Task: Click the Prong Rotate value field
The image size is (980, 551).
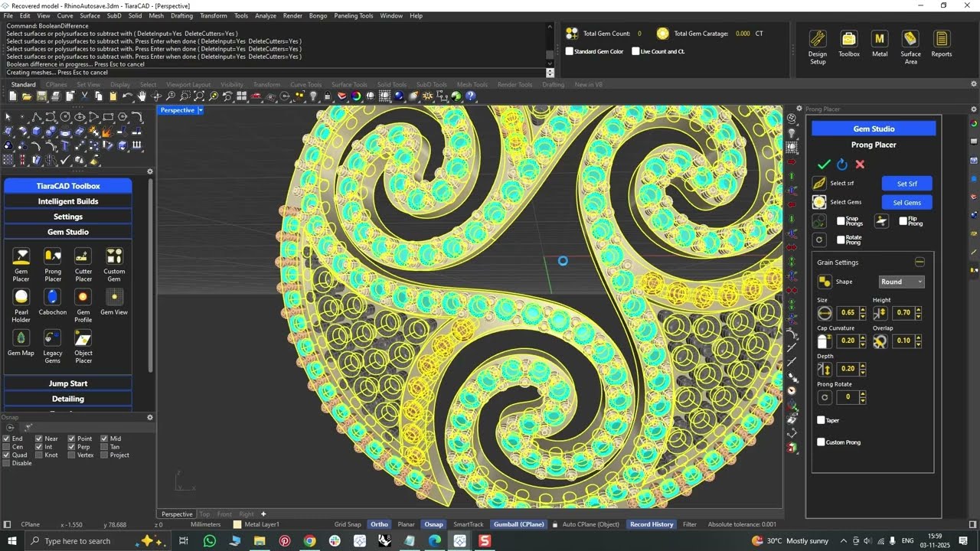Action: (x=848, y=397)
